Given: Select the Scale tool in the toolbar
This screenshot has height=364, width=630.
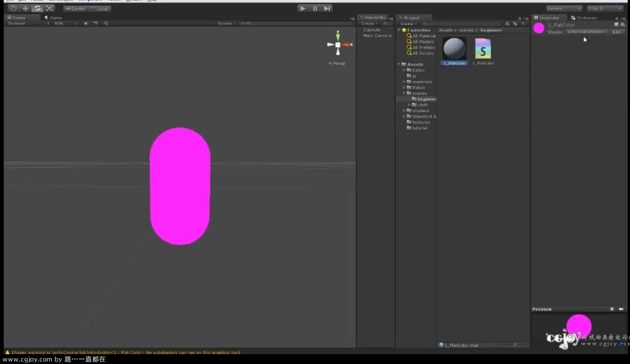Looking at the screenshot, I should (x=50, y=8).
